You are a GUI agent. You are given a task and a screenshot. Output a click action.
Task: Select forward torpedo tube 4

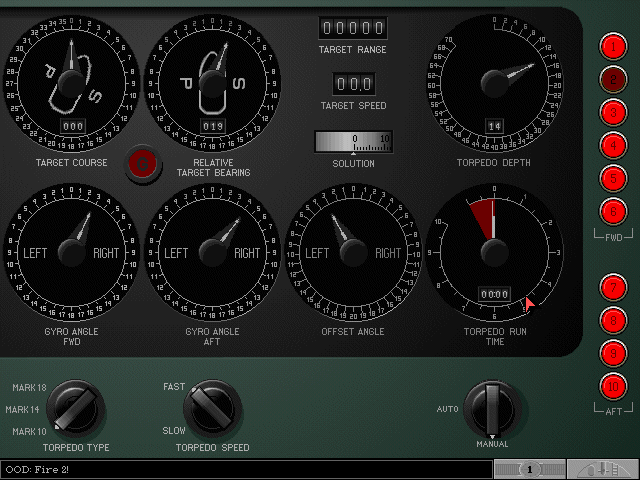tap(613, 145)
